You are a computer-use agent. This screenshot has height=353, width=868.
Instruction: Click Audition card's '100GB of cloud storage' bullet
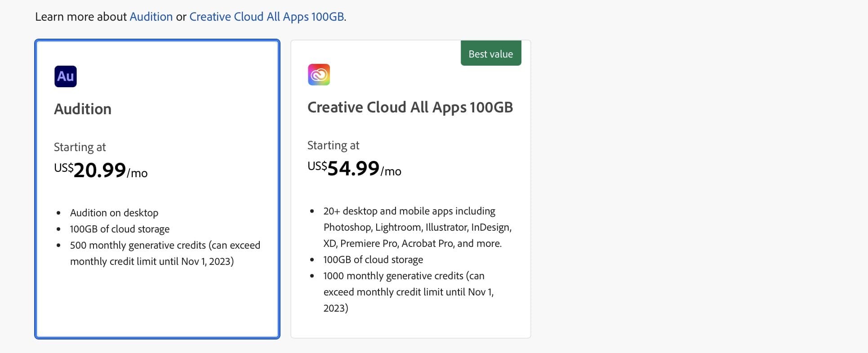tap(120, 229)
